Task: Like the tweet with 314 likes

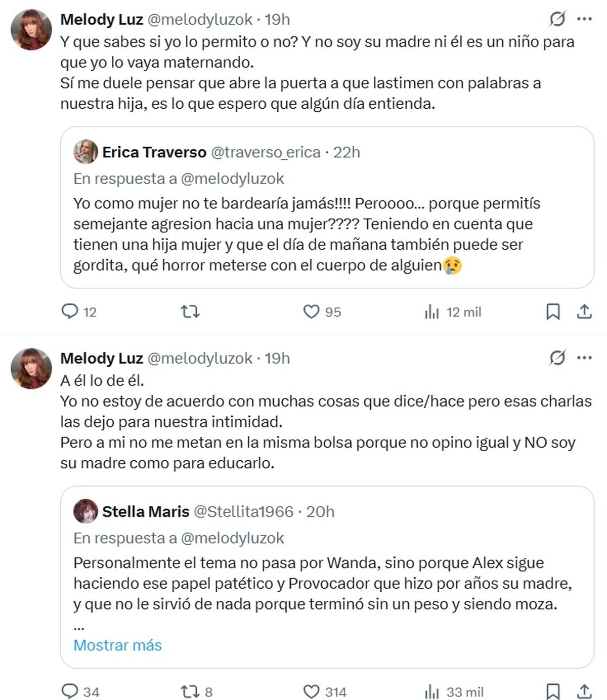Action: point(311,691)
